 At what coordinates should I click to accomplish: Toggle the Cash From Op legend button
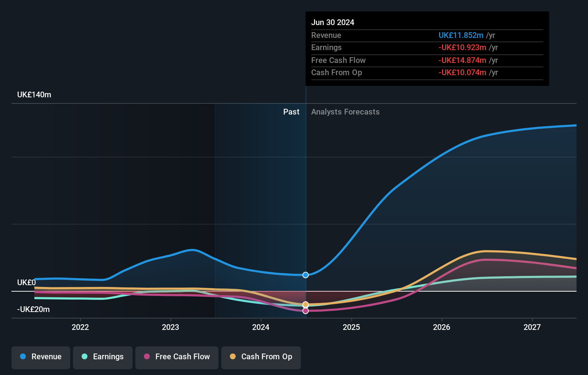click(x=261, y=357)
